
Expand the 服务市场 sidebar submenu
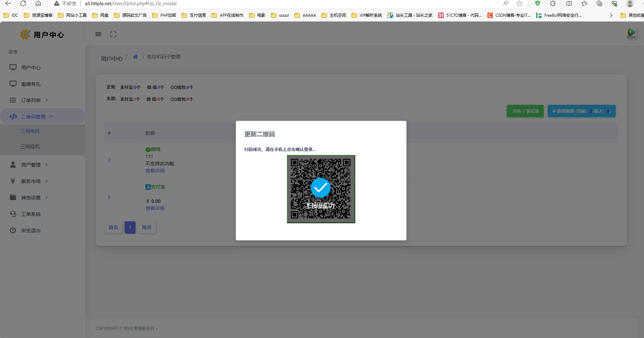[43, 181]
